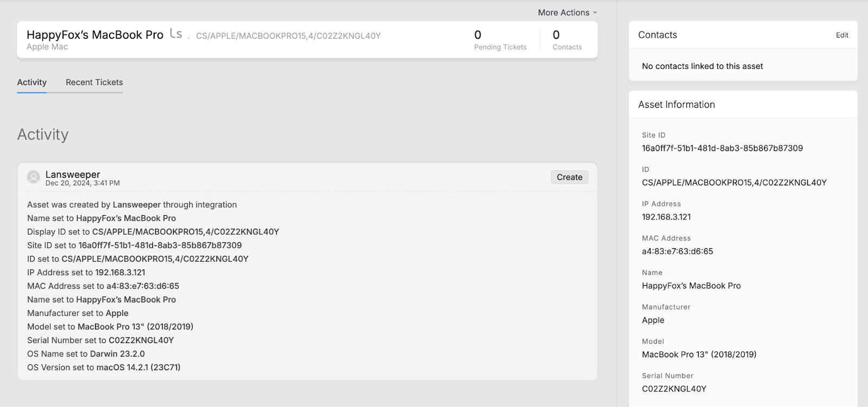The width and height of the screenshot is (868, 407).
Task: Click the 'IP Address set to' log line
Action: [x=86, y=273]
